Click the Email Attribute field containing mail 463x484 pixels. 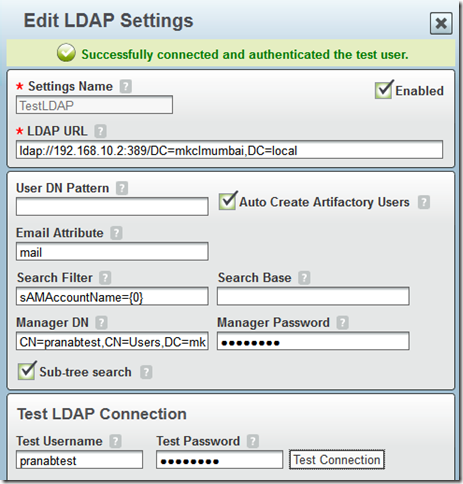coord(112,252)
